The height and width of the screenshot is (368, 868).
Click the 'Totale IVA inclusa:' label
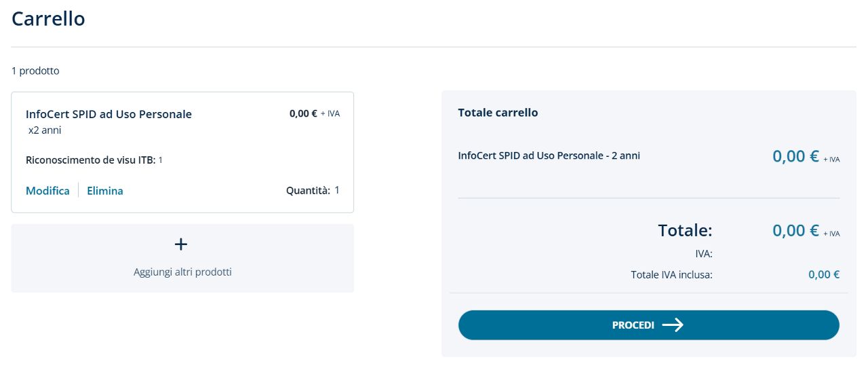pos(671,275)
